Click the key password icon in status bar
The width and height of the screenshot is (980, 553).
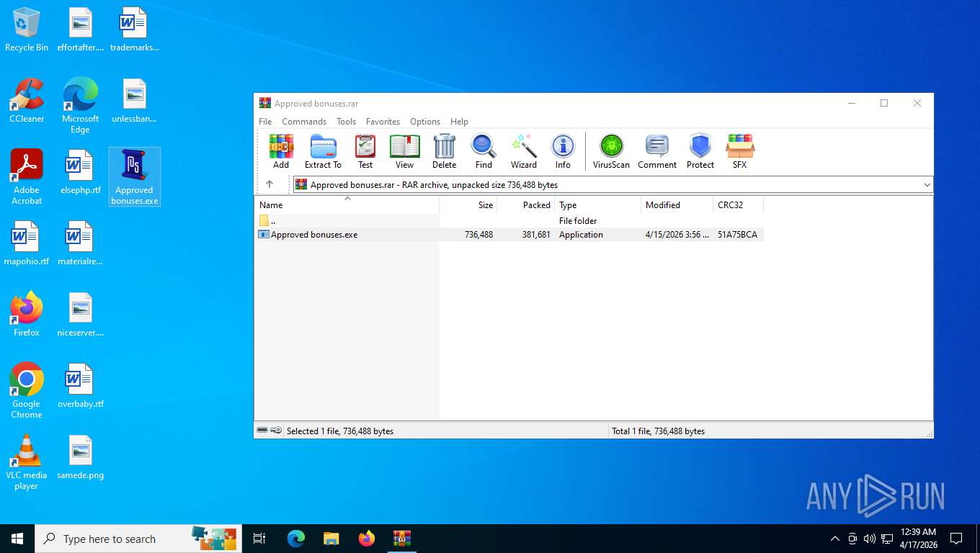pos(276,430)
